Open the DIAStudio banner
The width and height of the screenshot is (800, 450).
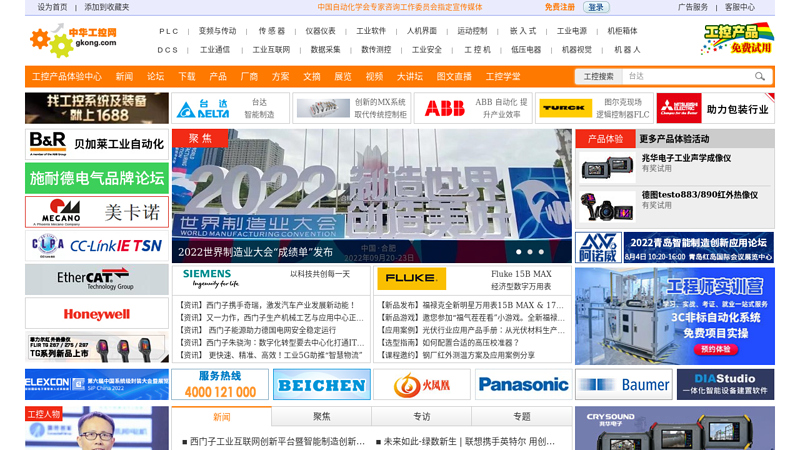pos(725,385)
